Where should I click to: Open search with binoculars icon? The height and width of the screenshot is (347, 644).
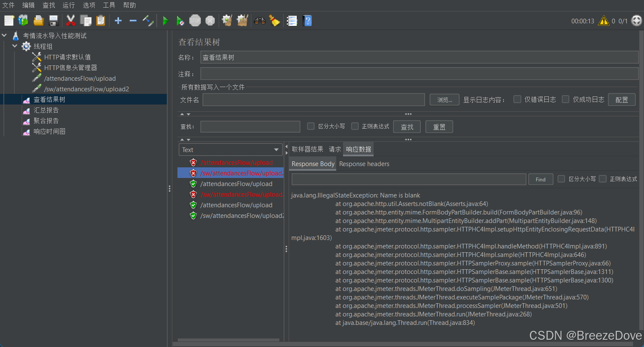pyautogui.click(x=260, y=20)
